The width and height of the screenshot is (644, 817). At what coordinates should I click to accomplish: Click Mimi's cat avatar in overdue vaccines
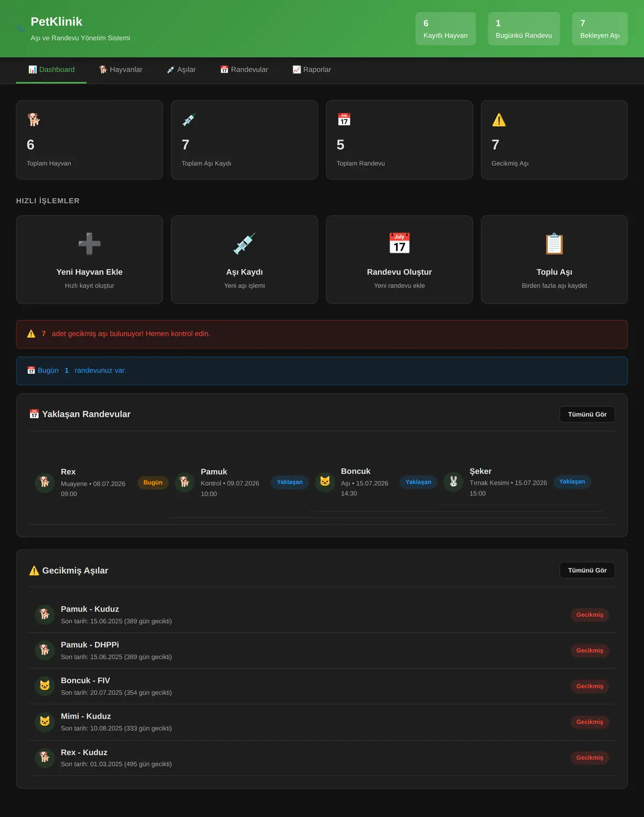click(x=45, y=722)
